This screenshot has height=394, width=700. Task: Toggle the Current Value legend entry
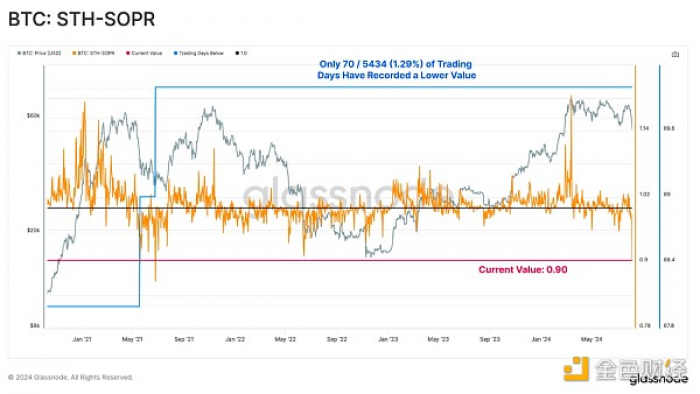pyautogui.click(x=144, y=53)
